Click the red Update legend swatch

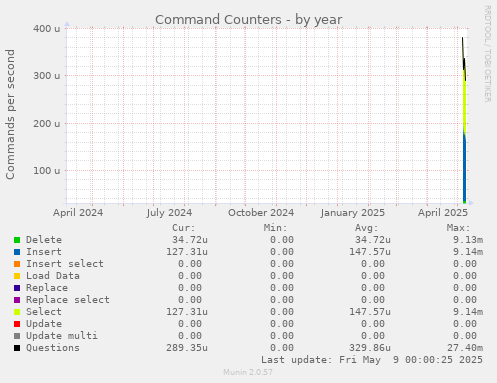pyautogui.click(x=17, y=324)
